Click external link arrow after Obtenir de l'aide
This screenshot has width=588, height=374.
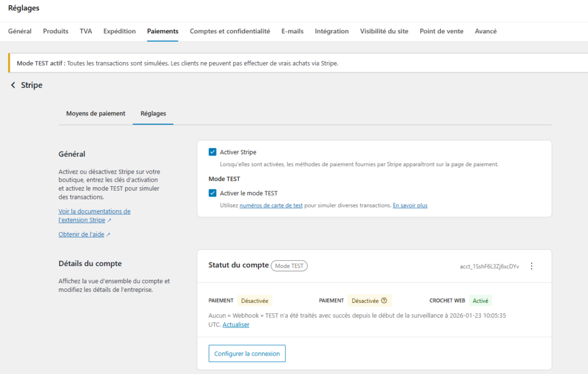pyautogui.click(x=108, y=234)
